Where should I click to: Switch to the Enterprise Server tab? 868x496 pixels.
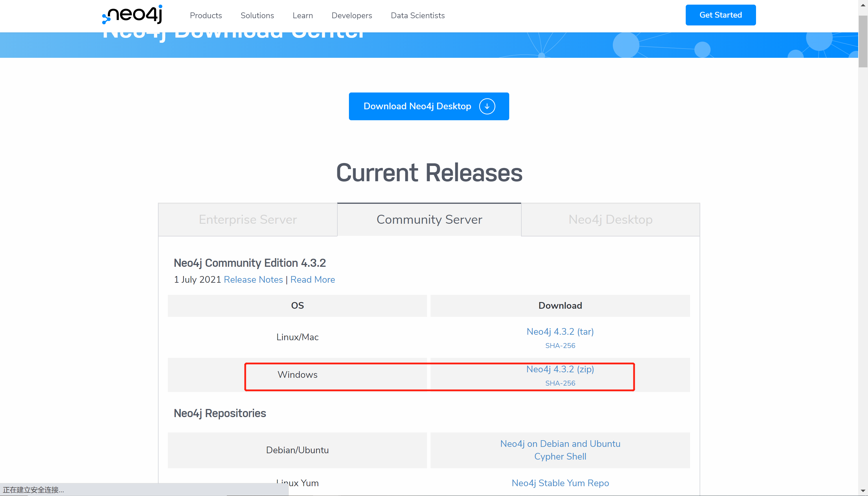tap(247, 219)
